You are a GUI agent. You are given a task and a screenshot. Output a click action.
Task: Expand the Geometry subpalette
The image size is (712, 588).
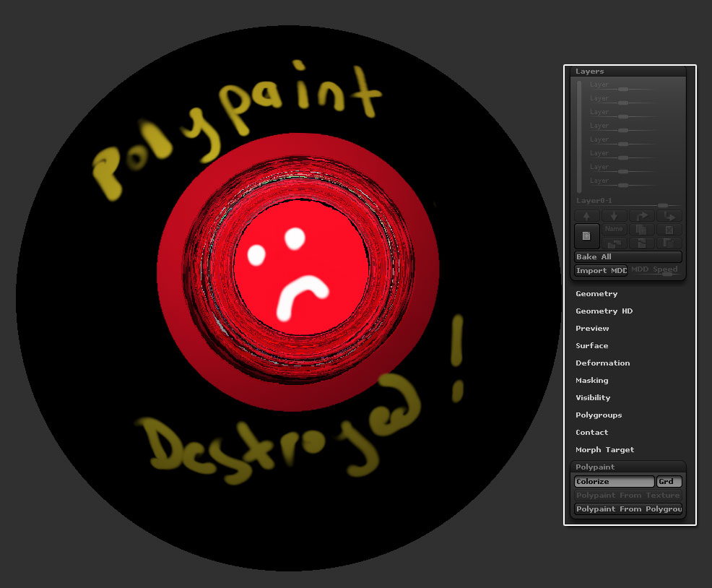[596, 293]
